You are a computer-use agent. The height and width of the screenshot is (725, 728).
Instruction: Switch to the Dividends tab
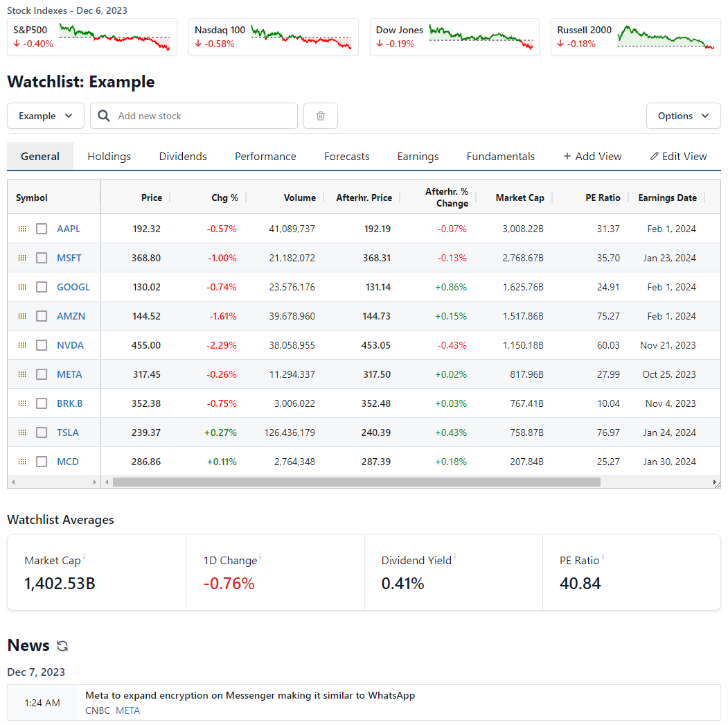click(x=182, y=156)
